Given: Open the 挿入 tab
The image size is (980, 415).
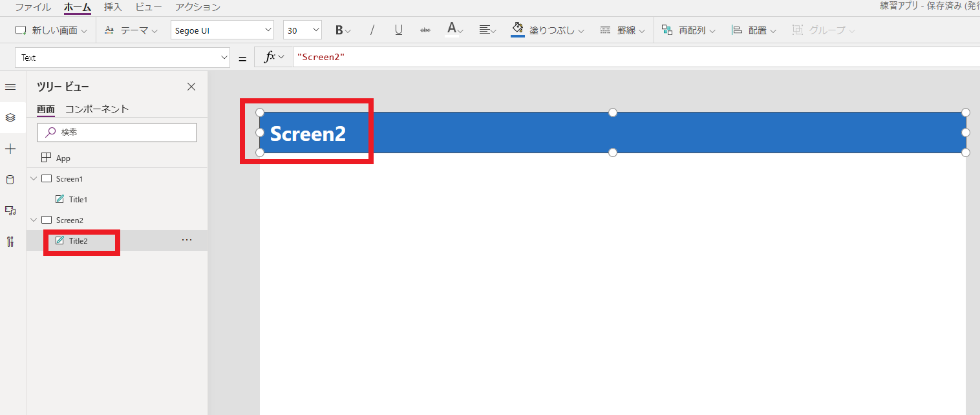Looking at the screenshot, I should tap(113, 7).
